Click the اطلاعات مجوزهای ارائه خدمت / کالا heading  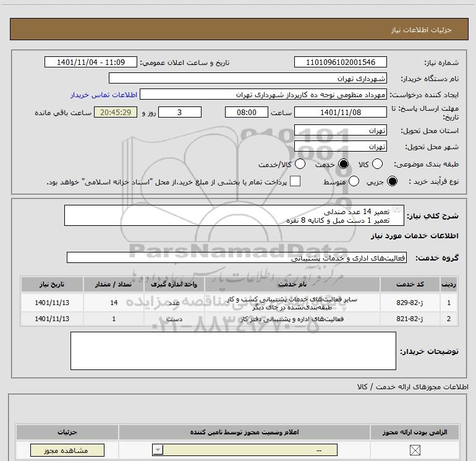412,387
